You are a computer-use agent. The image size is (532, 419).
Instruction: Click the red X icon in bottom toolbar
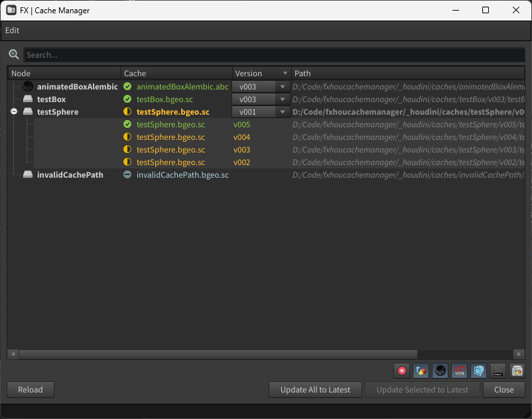tap(401, 371)
